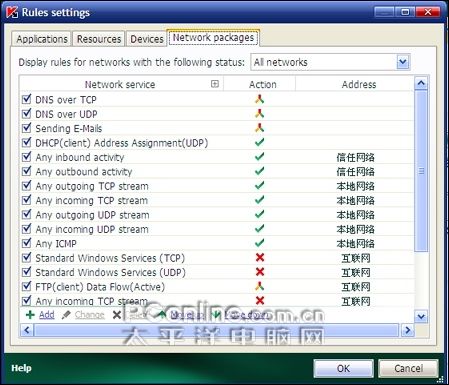Uncheck the Sending E-Mails rule
The height and width of the screenshot is (385, 449).
(26, 128)
